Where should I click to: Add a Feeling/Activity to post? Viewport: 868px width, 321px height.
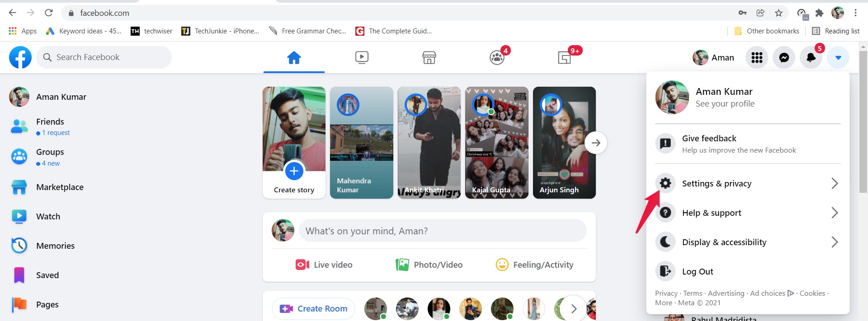click(534, 265)
